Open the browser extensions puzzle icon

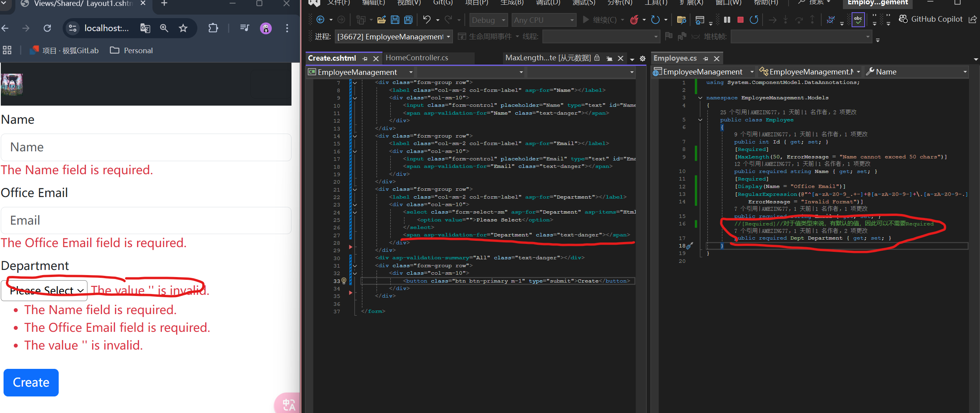tap(213, 28)
